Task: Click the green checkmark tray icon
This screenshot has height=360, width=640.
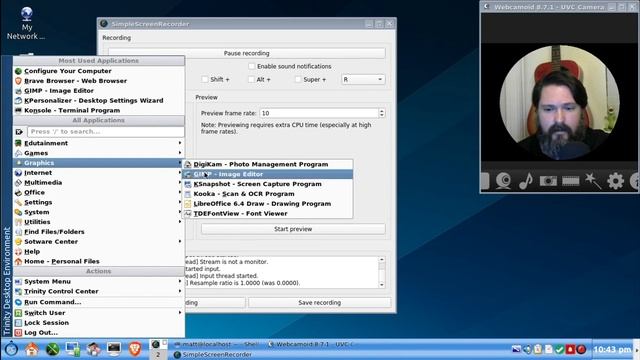Action: tap(560, 349)
